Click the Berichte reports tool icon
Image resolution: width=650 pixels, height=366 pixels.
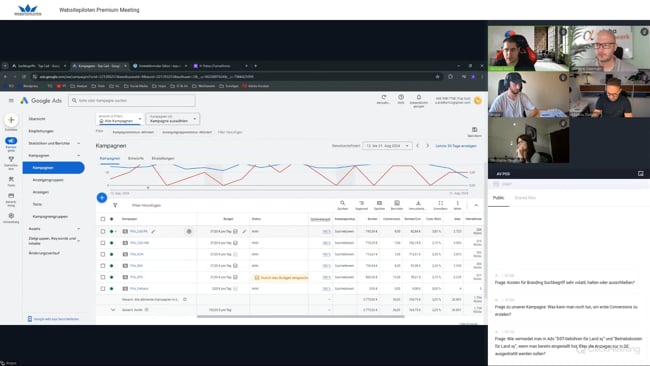tap(397, 203)
